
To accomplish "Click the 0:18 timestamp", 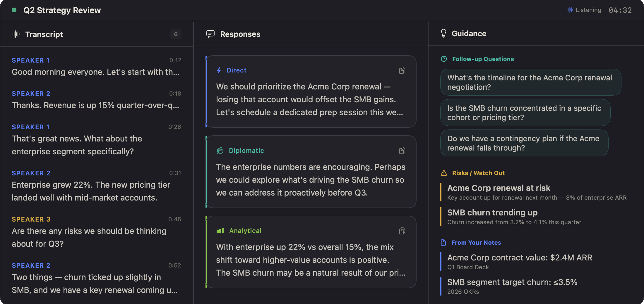I will (175, 94).
